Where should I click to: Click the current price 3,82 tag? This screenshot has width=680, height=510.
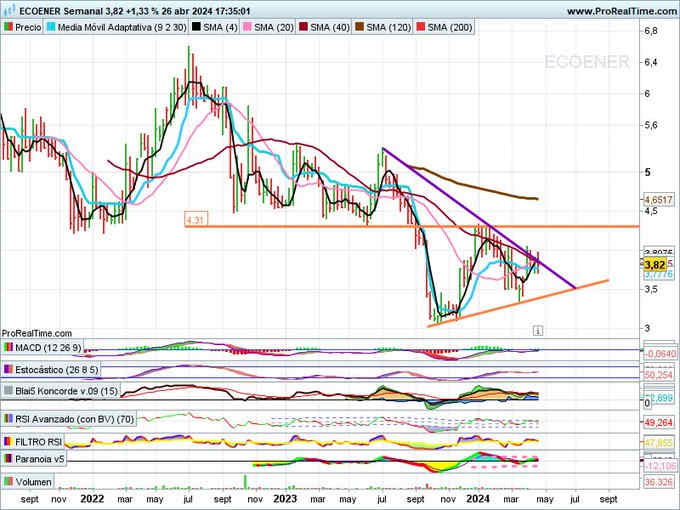pyautogui.click(x=655, y=265)
